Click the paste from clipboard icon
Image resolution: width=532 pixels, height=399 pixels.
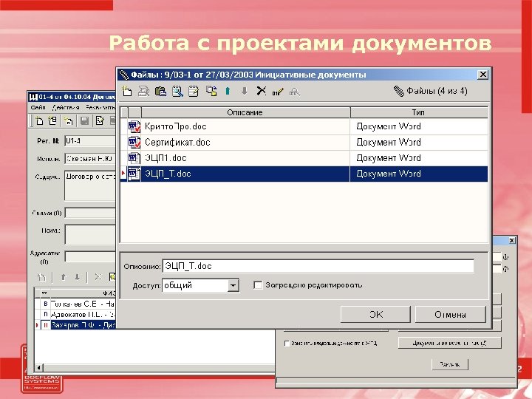coord(160,92)
